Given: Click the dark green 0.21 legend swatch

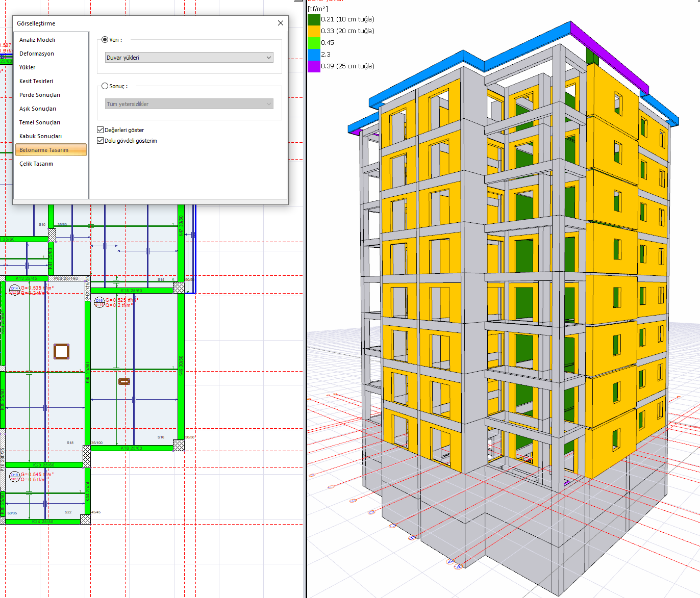Looking at the screenshot, I should pyautogui.click(x=314, y=19).
